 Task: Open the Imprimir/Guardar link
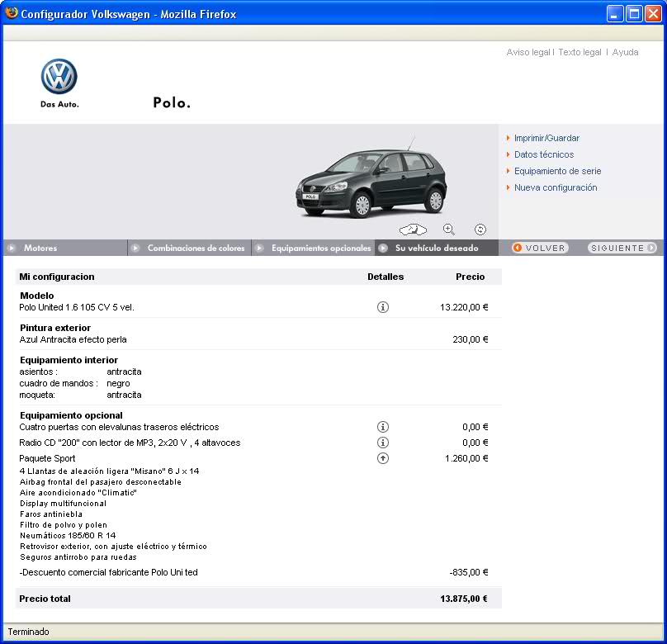click(546, 138)
